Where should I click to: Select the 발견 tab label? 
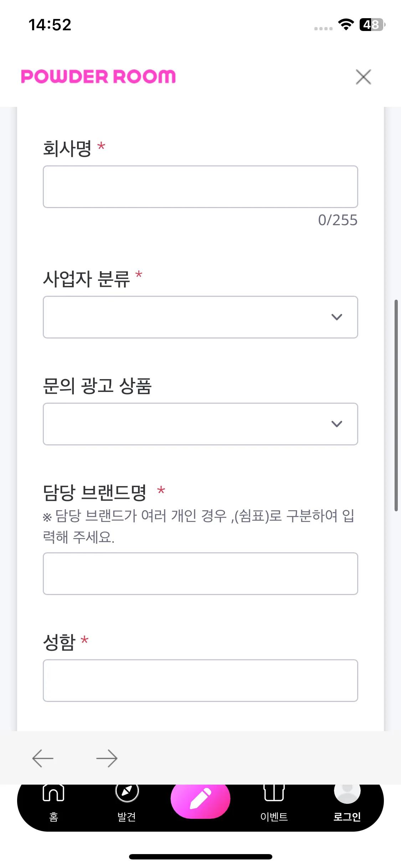(127, 817)
